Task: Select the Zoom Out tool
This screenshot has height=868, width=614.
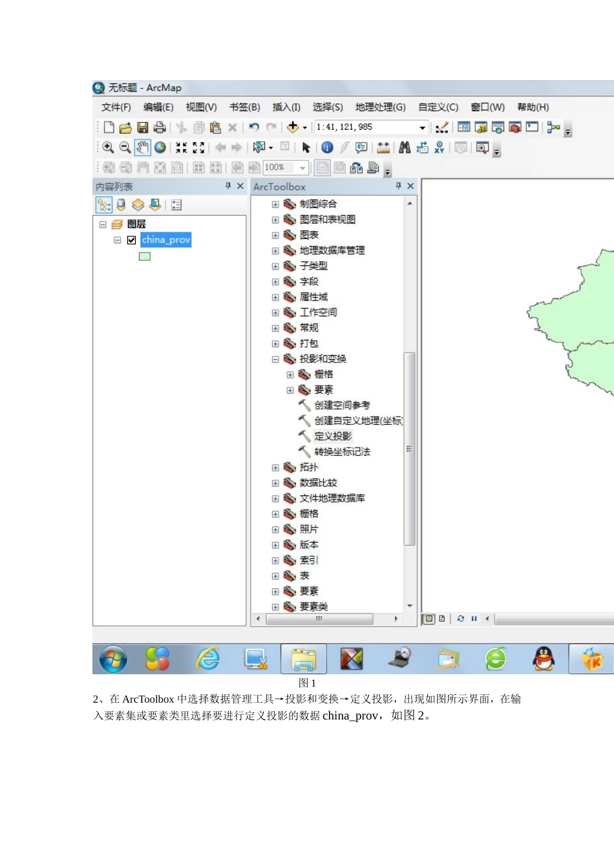Action: [x=125, y=147]
